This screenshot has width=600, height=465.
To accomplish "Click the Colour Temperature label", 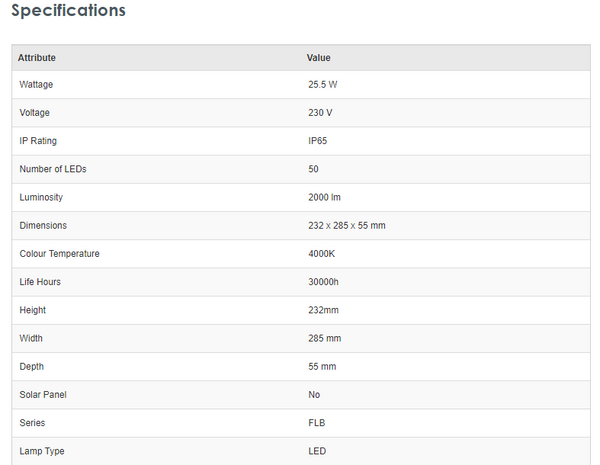I will coord(59,254).
